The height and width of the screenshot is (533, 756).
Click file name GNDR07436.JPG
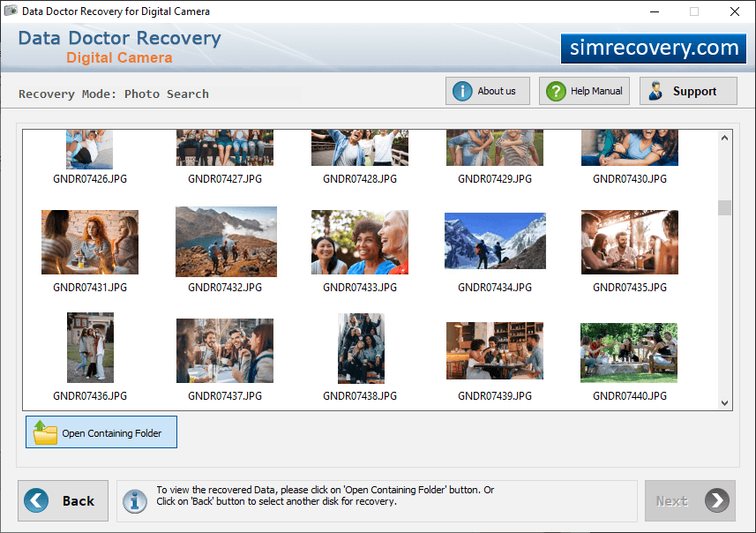click(90, 396)
